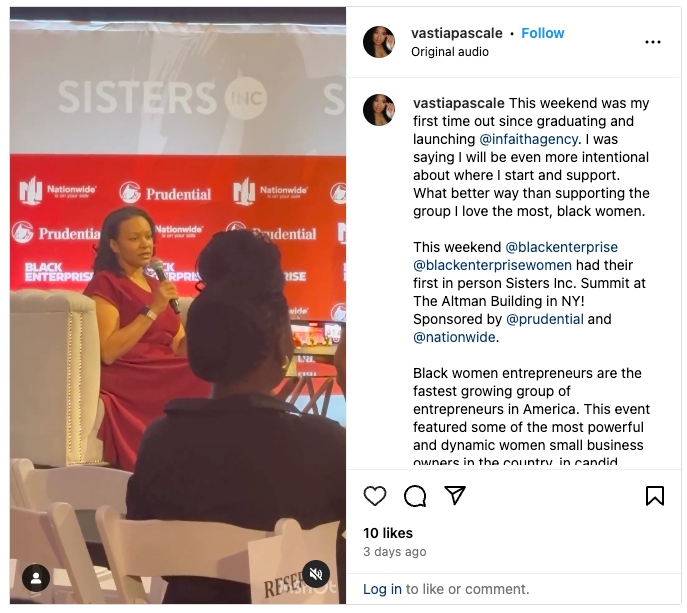Share the post via paper plane icon

(x=455, y=496)
